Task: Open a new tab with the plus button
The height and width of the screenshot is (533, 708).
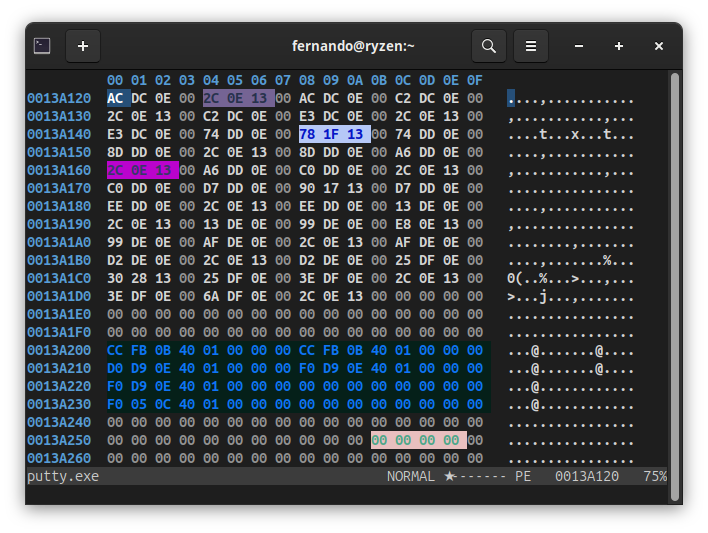Action: pos(83,46)
